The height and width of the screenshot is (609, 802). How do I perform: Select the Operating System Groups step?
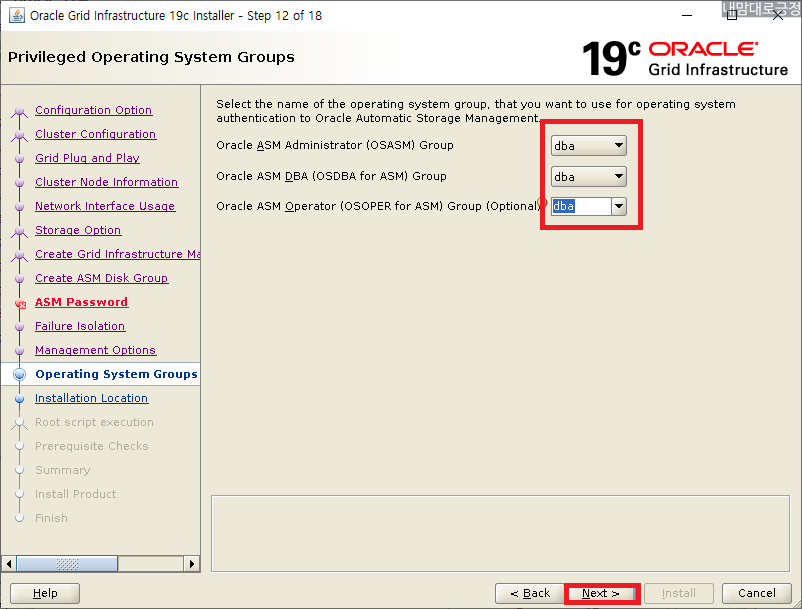coord(116,374)
